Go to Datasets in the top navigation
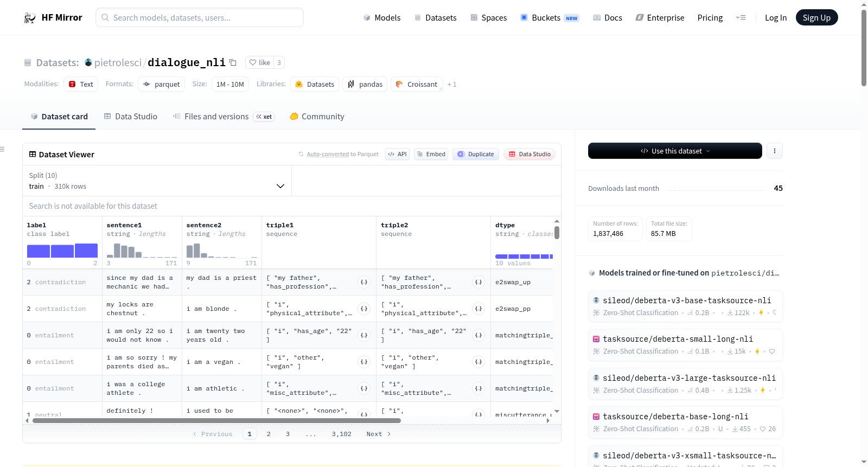868x467 pixels. click(x=436, y=18)
